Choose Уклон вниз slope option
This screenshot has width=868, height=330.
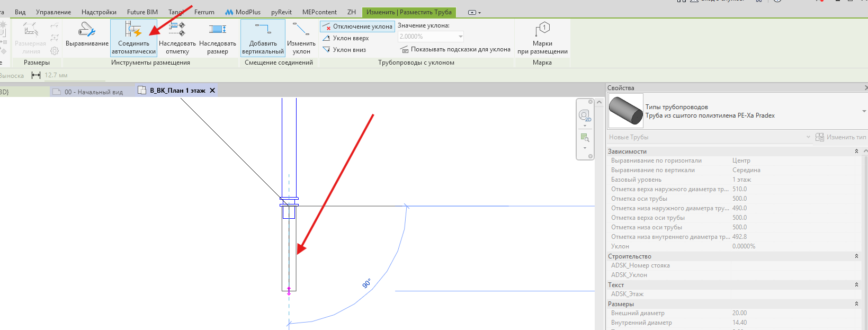[344, 50]
